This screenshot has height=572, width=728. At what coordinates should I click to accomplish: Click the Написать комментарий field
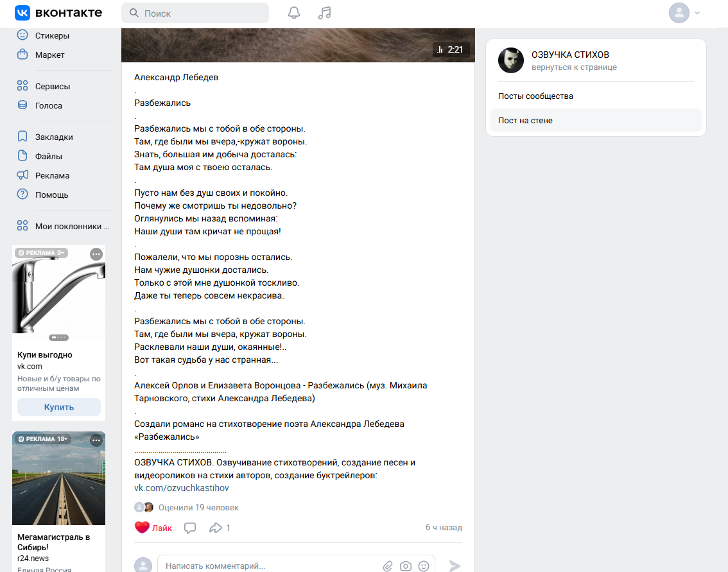(x=270, y=566)
